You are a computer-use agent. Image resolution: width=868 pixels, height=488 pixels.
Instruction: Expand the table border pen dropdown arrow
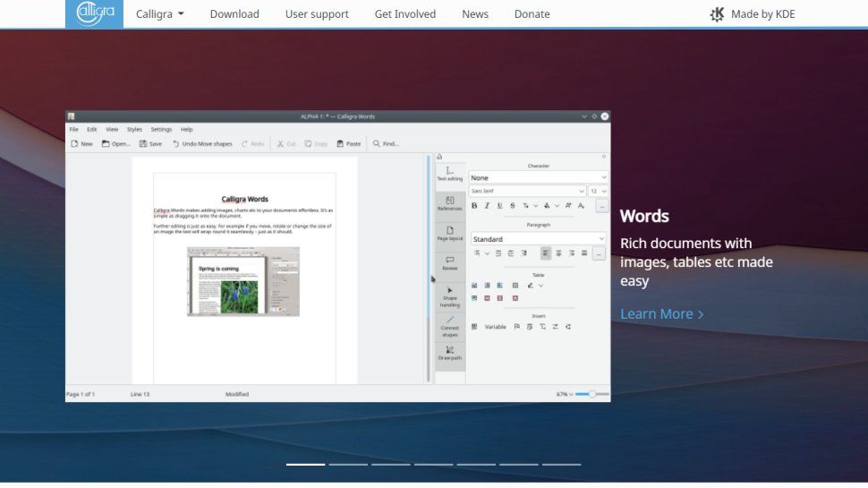540,286
